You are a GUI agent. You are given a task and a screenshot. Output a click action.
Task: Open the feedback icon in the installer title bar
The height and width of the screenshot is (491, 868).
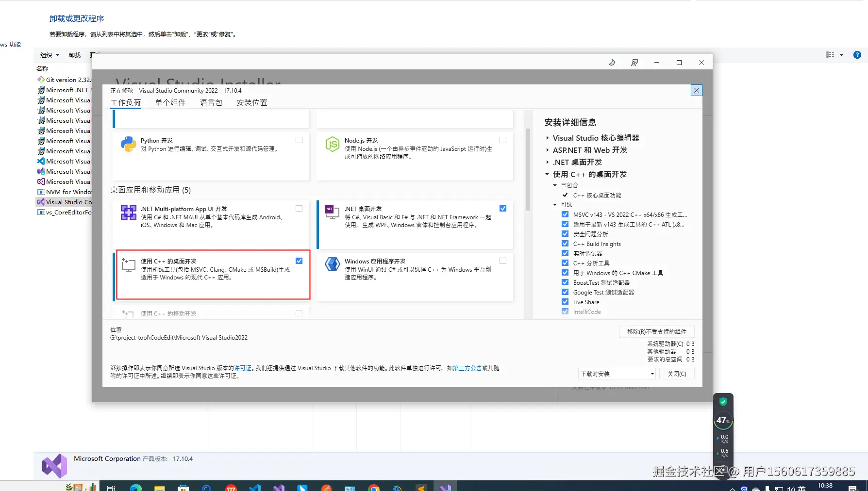(x=634, y=63)
